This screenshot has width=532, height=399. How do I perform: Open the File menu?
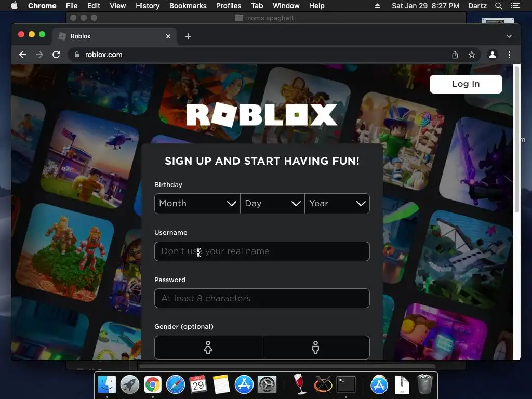tap(72, 6)
